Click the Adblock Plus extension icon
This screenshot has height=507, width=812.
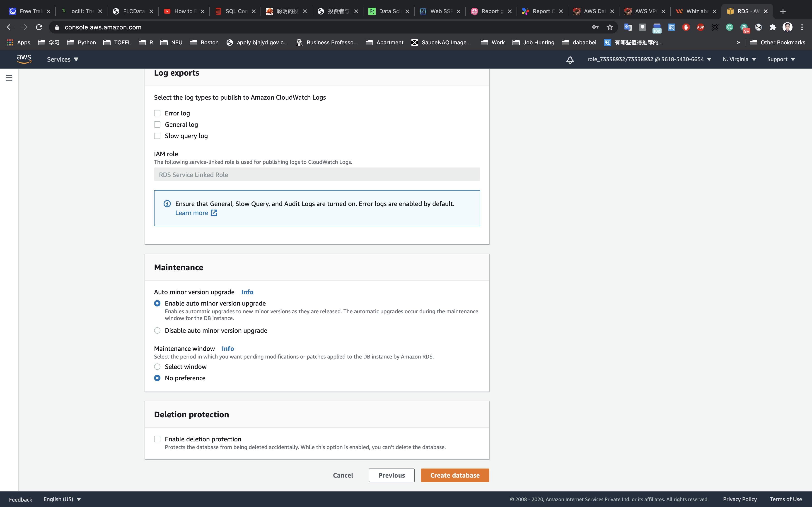pos(700,27)
